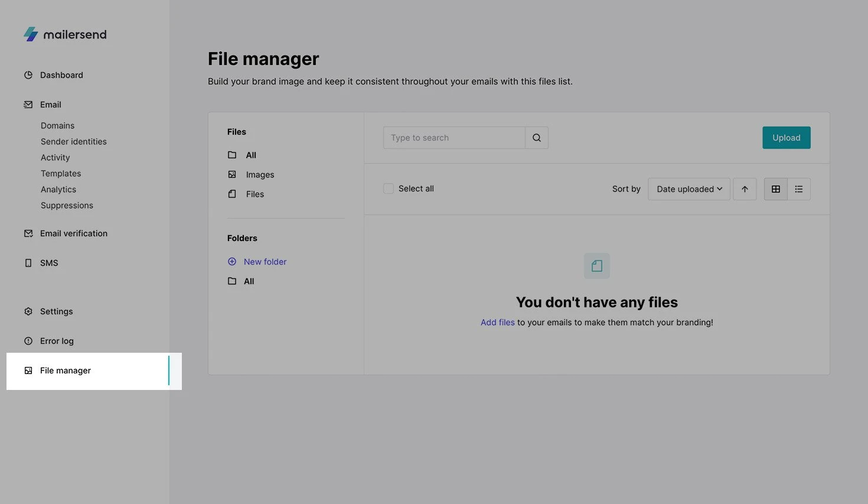Click the mailersend logo
Screen dimensions: 868x504
(x=65, y=34)
